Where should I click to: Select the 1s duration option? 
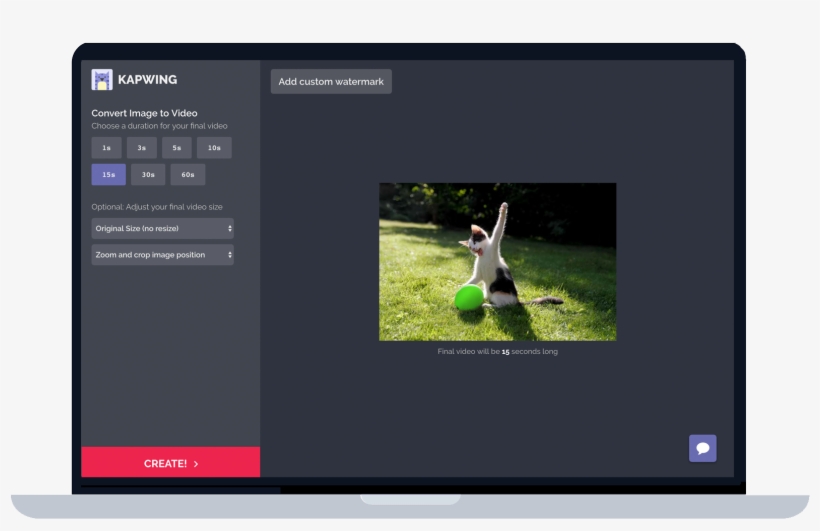[x=107, y=148]
